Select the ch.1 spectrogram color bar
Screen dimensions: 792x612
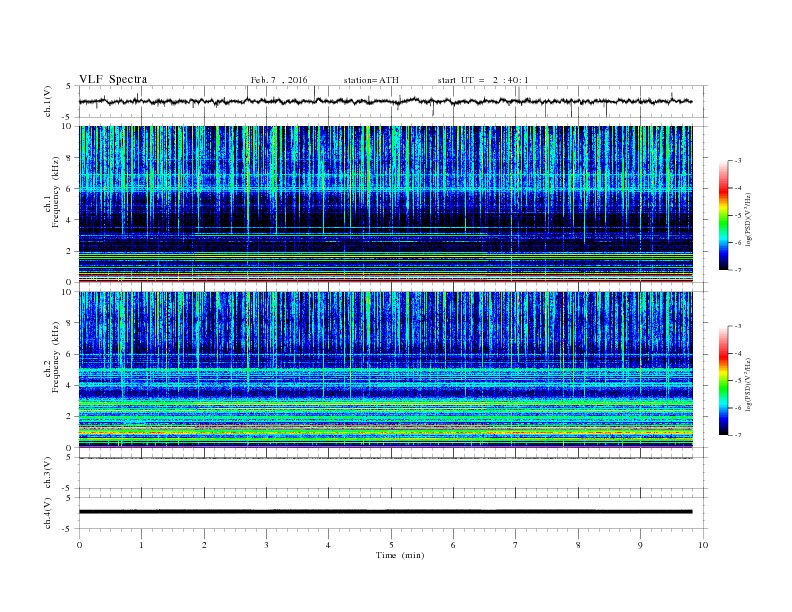(x=723, y=216)
